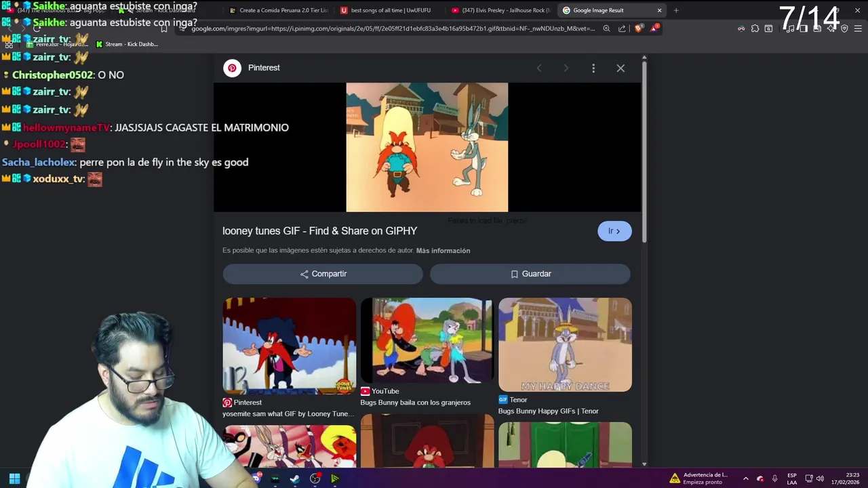Open the Yosemite Sam thumbnail in bottom middle

(x=427, y=441)
